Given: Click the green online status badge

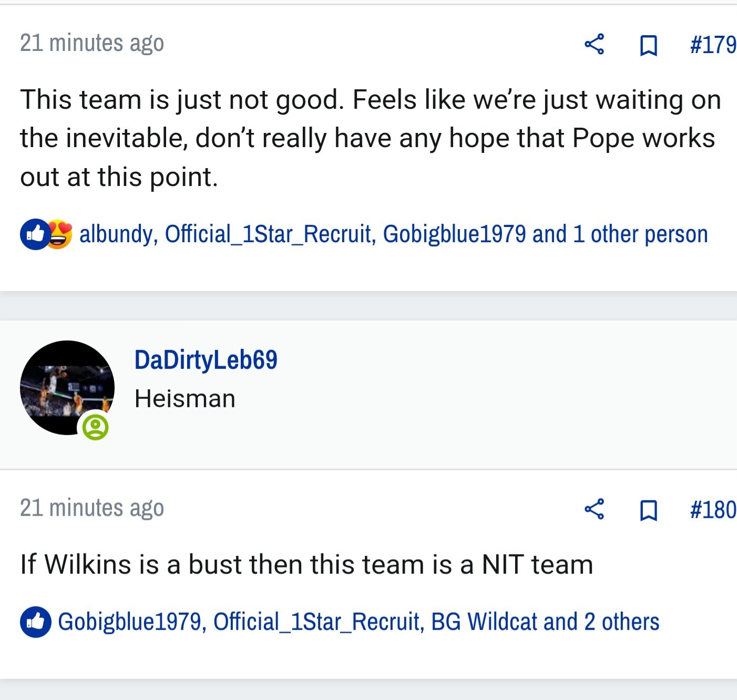Looking at the screenshot, I should pos(95,427).
